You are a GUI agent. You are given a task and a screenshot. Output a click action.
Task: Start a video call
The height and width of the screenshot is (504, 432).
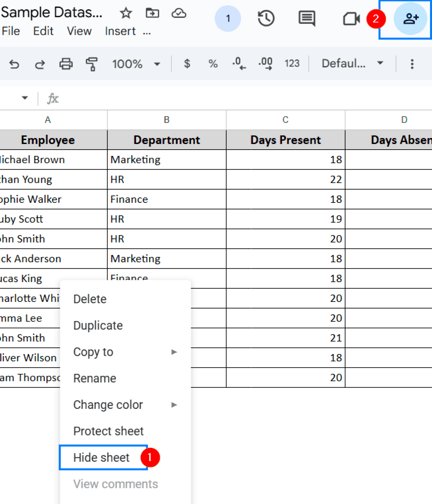point(351,19)
